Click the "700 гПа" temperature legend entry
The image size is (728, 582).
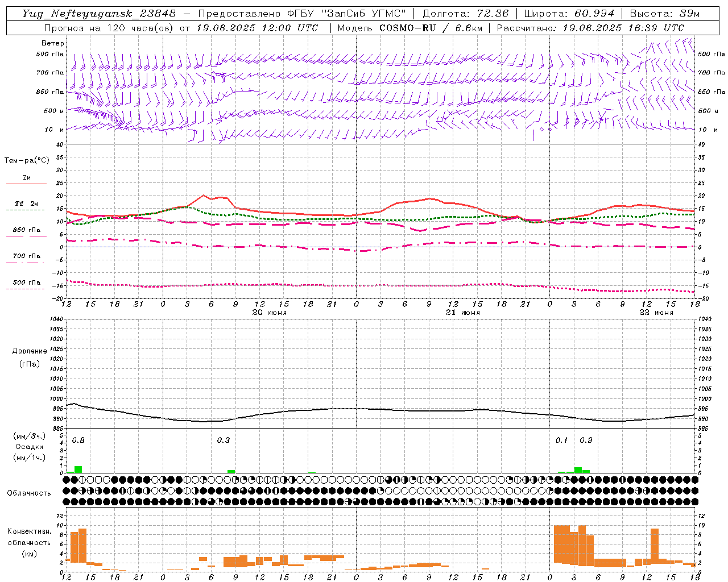coord(27,256)
